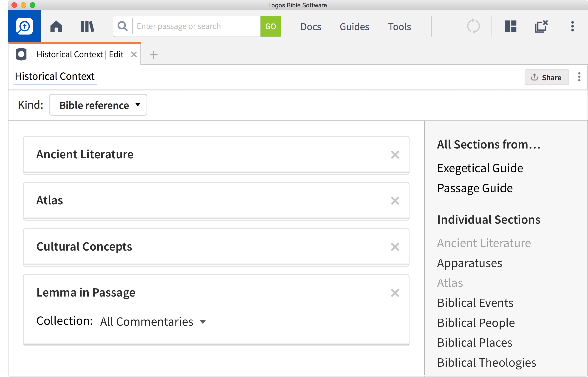Image resolution: width=588 pixels, height=377 pixels.
Task: Add all sections from Exegetical Guide
Action: click(x=480, y=168)
